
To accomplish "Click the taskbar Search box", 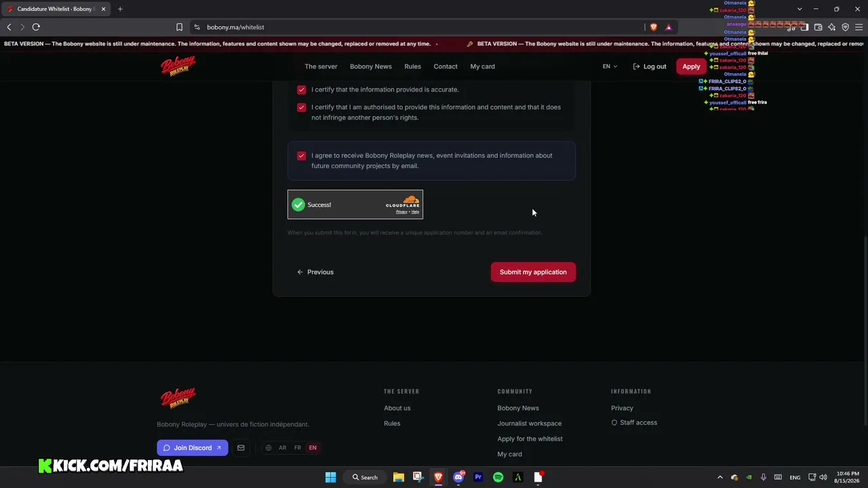I will coord(365,477).
